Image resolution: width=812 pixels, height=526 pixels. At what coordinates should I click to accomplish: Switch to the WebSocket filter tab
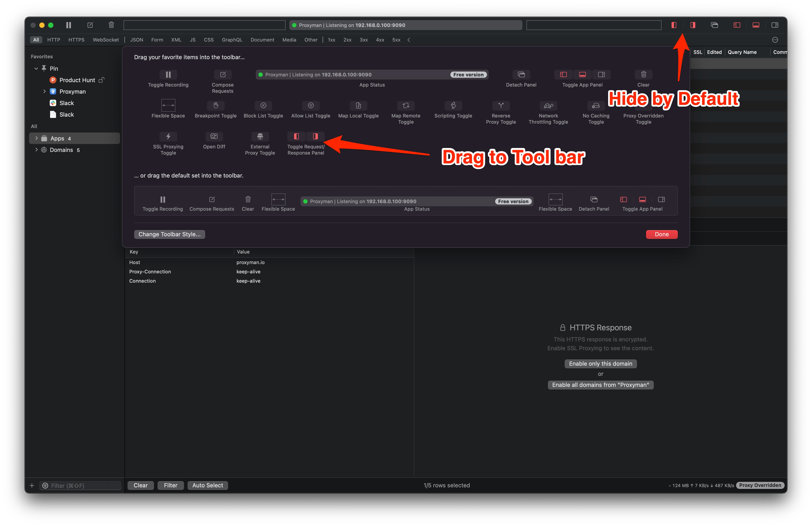point(106,40)
